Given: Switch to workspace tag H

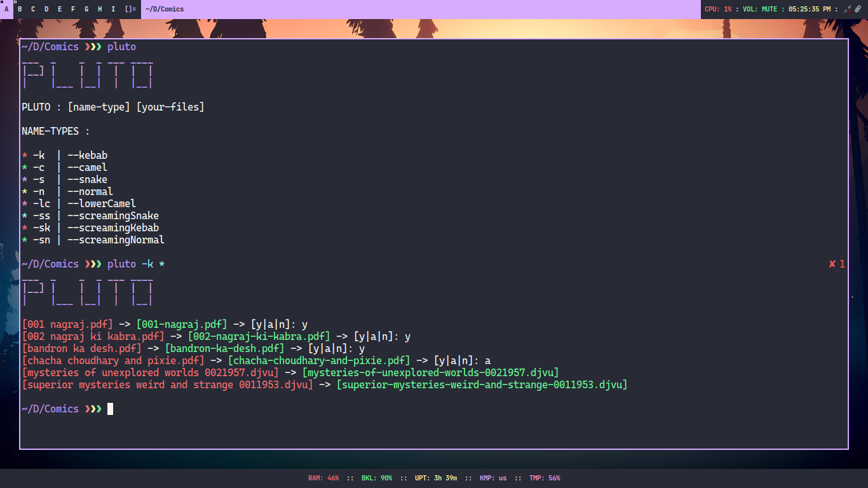Looking at the screenshot, I should 100,9.
